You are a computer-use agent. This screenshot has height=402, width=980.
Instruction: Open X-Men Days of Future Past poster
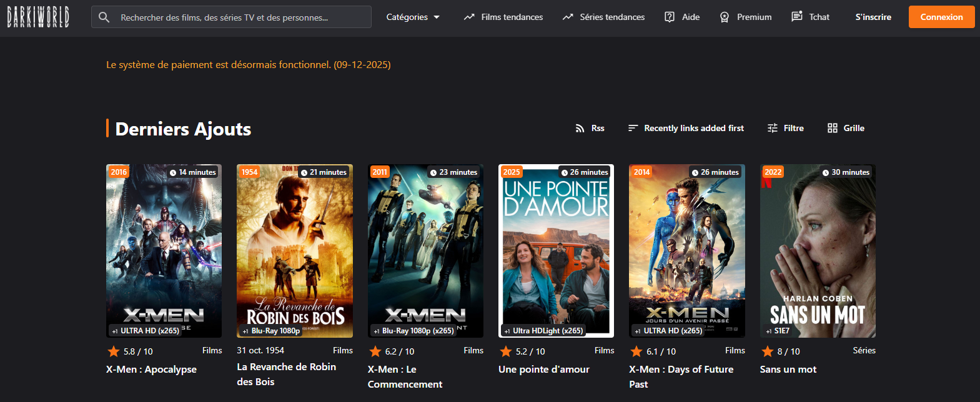point(687,251)
